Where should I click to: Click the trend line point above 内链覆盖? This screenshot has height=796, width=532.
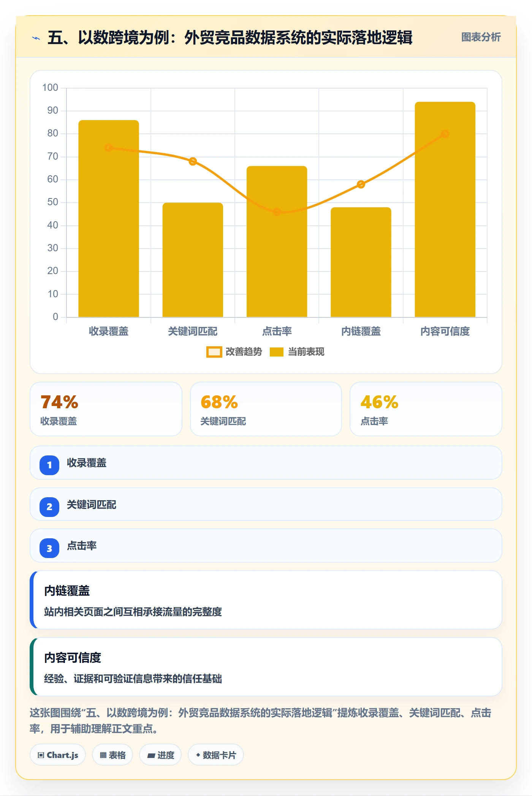click(361, 184)
